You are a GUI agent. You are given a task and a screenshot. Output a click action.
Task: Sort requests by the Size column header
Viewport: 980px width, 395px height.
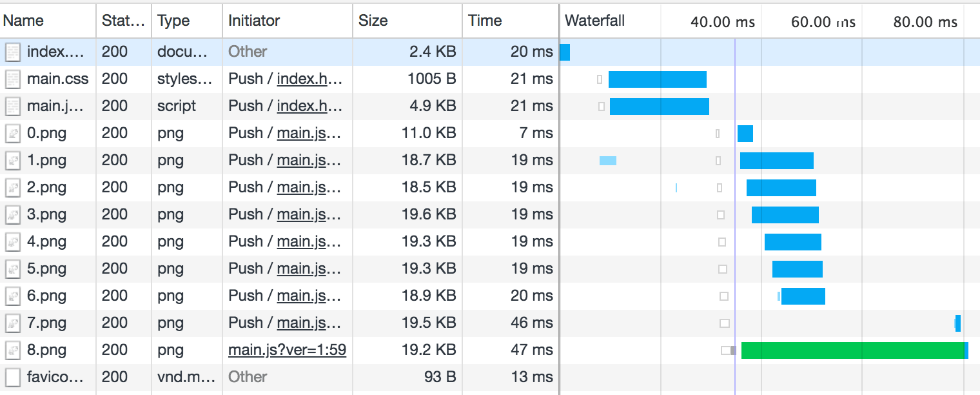[373, 21]
